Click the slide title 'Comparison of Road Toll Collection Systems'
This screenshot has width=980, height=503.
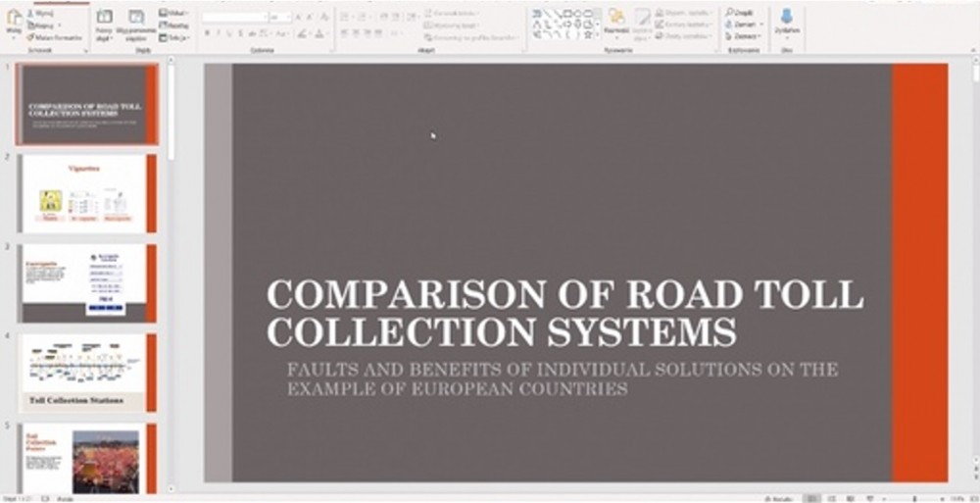[563, 313]
